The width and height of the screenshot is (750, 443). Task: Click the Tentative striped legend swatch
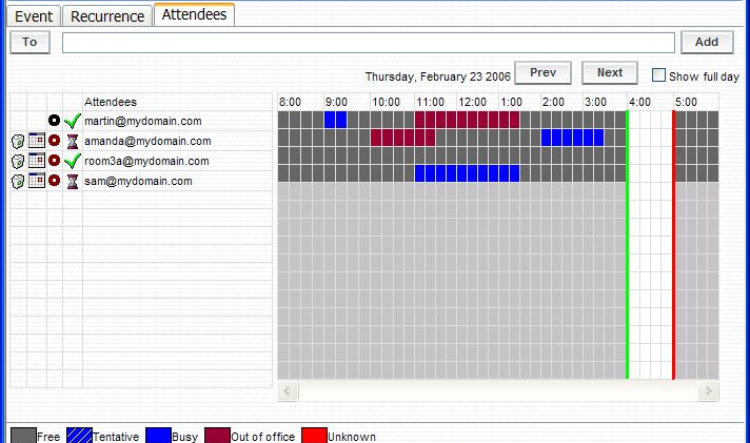(x=79, y=436)
